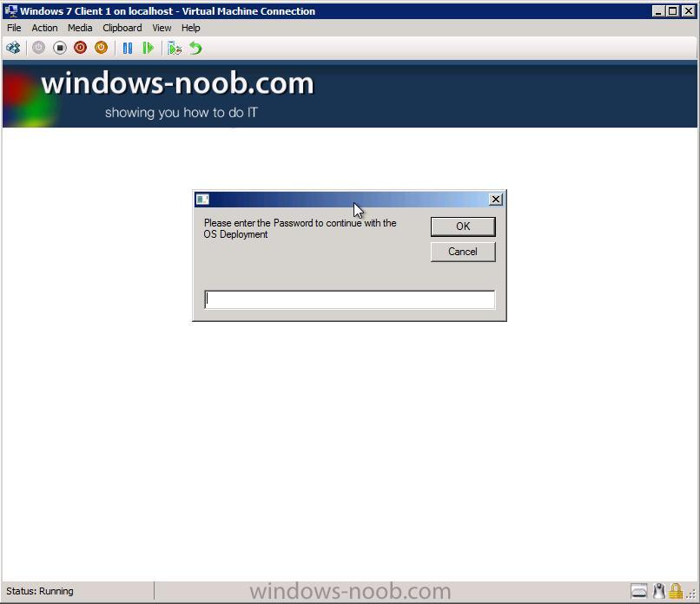Minimize the Virtual Machine Connection window
The width and height of the screenshot is (700, 604).
pyautogui.click(x=657, y=10)
